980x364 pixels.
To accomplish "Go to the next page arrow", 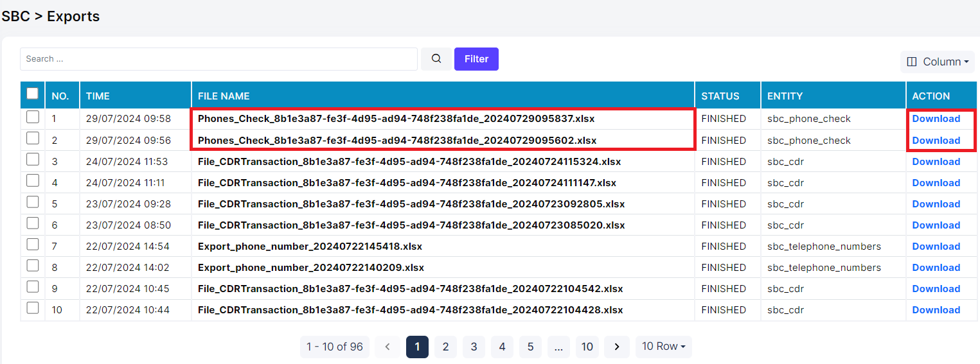I will 617,347.
